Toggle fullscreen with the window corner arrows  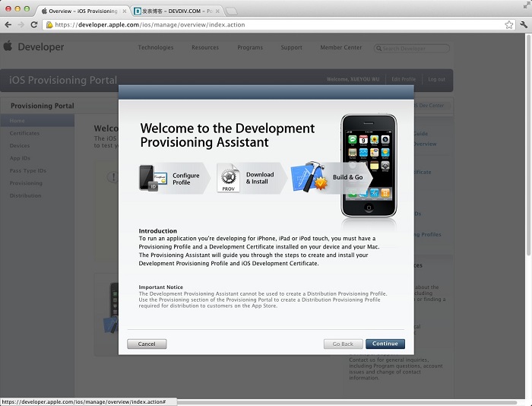tap(526, 5)
